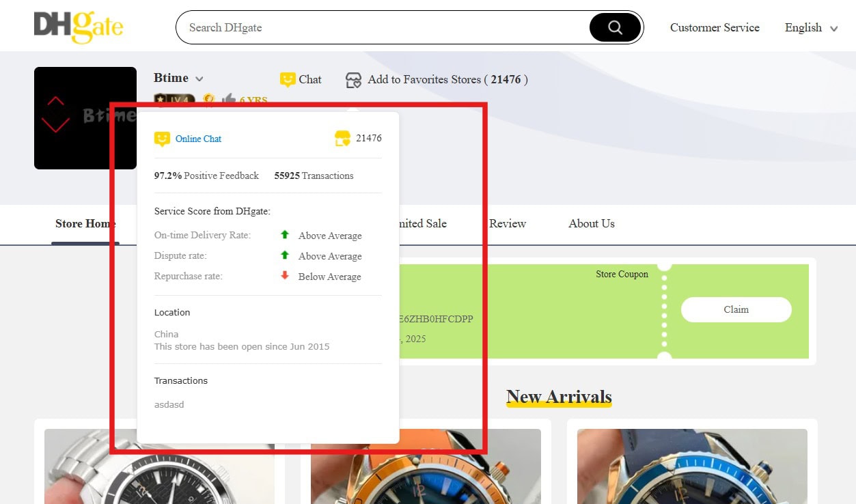856x504 pixels.
Task: Click the red arrow for Repurchase rate
Action: pyautogui.click(x=285, y=276)
